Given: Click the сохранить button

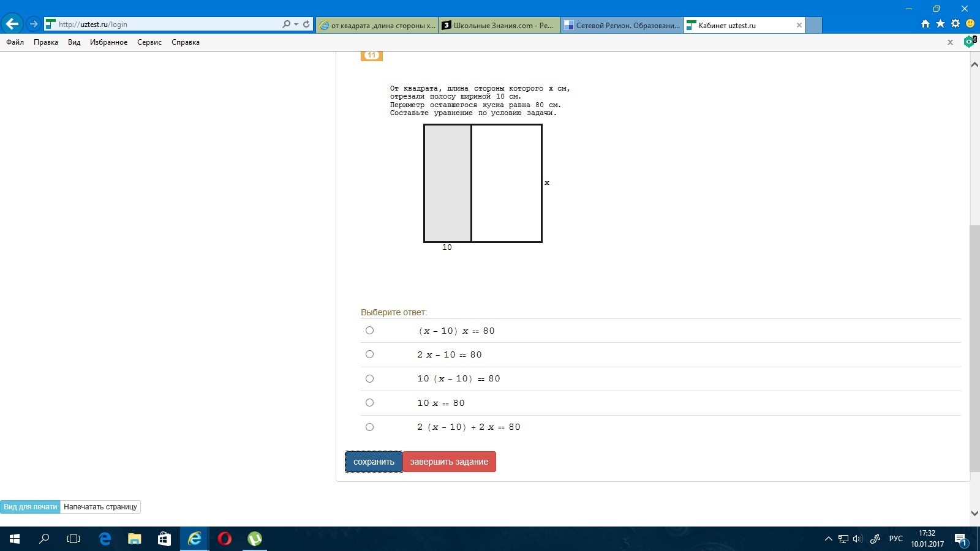Looking at the screenshot, I should 374,462.
